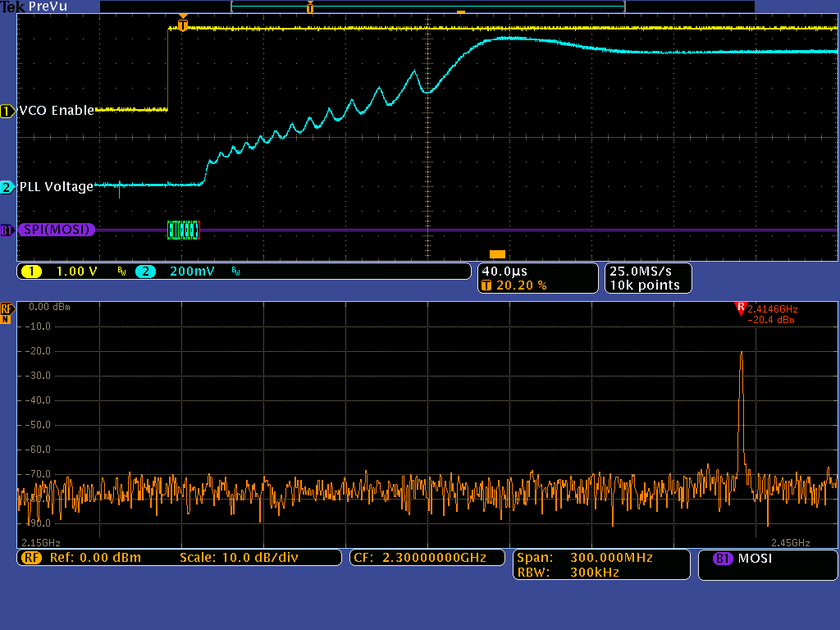
Task: Click the CF: 2.30000000GHz center frequency field
Action: point(427,558)
